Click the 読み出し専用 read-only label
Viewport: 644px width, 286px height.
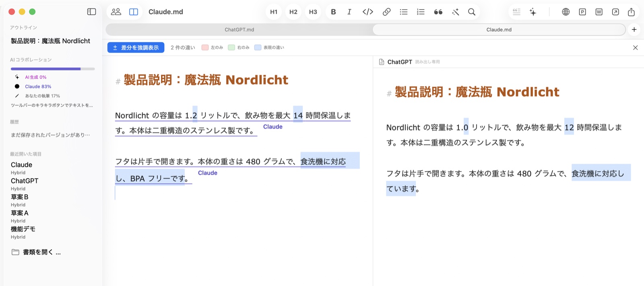tap(427, 62)
